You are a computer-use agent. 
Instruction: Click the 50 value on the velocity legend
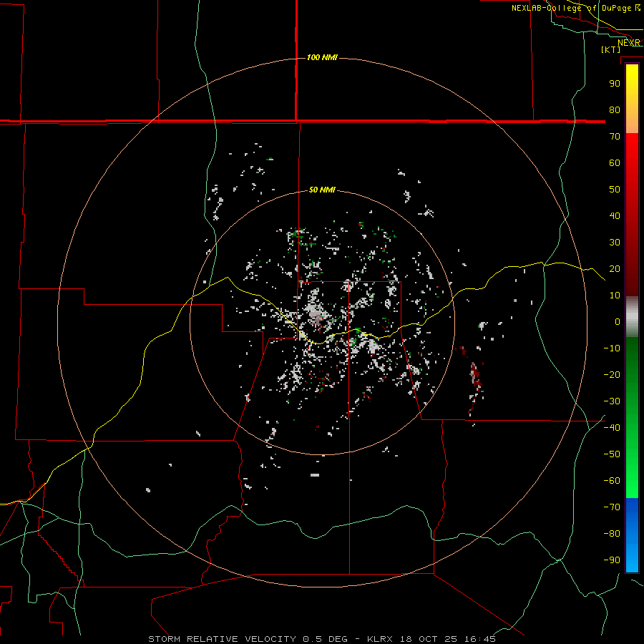(615, 190)
